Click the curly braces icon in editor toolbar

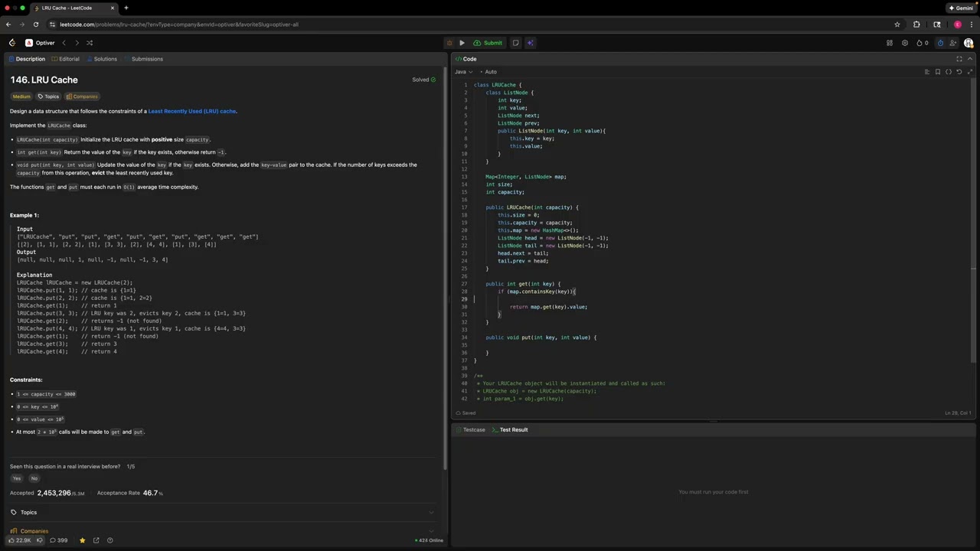tap(949, 72)
